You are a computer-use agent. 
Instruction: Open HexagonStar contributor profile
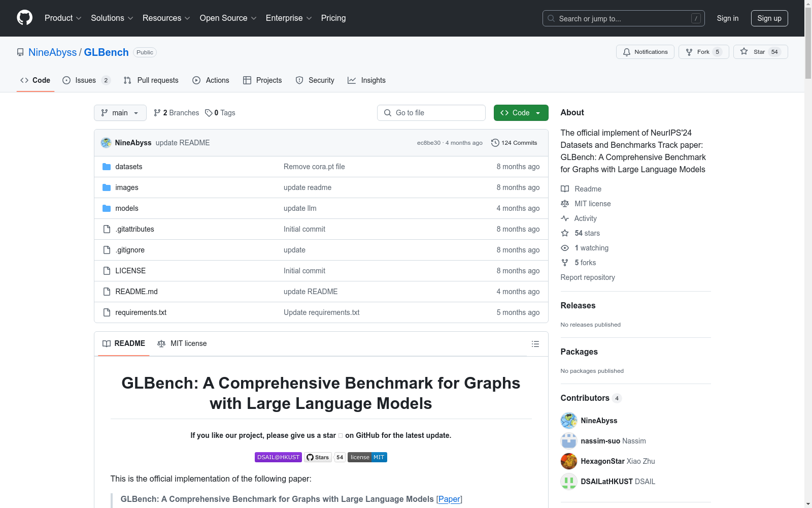(603, 461)
